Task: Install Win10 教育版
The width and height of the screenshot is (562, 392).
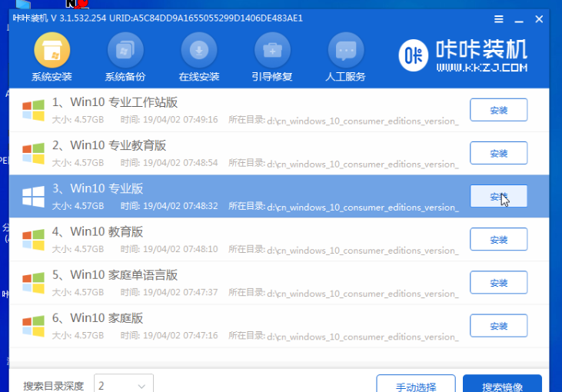Action: point(498,239)
